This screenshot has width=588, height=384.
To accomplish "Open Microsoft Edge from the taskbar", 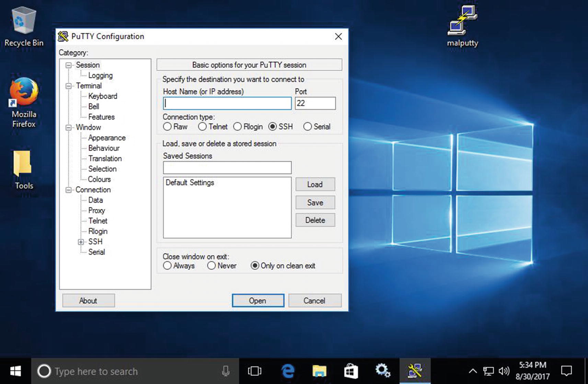I will [x=288, y=371].
